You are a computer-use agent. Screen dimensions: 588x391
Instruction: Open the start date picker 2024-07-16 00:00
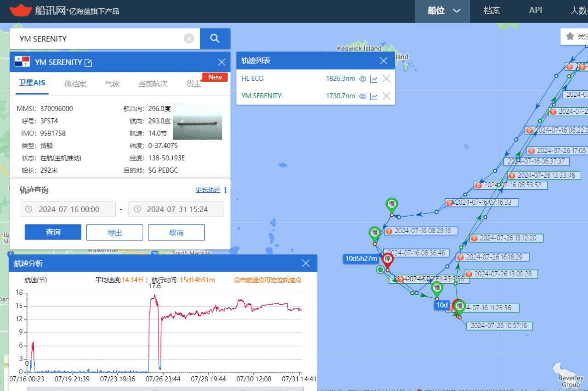coord(68,209)
